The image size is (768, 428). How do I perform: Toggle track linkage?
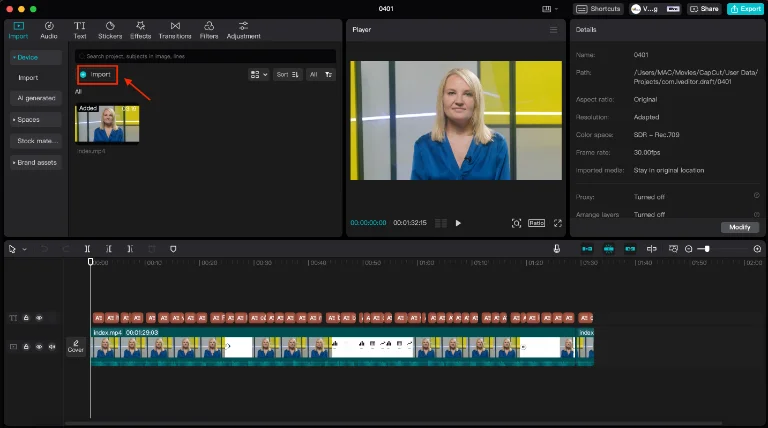[630, 249]
